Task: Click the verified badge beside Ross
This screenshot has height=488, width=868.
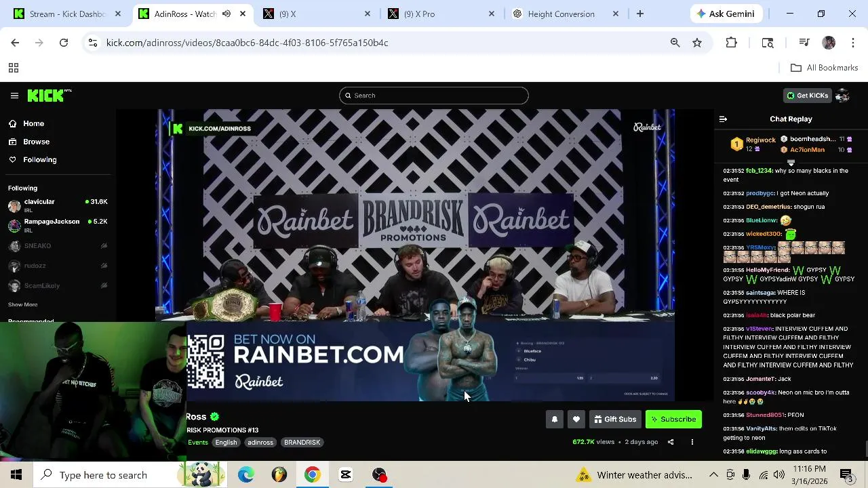Action: (214, 417)
